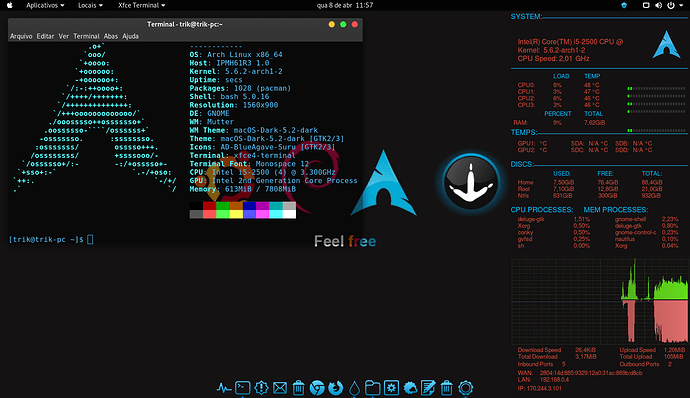Click the yellow color block in neofetch palette
690x398 pixels.
pos(236,214)
